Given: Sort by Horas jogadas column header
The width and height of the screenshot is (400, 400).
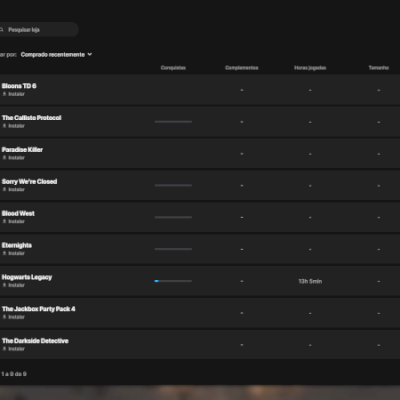Looking at the screenshot, I should (x=310, y=68).
